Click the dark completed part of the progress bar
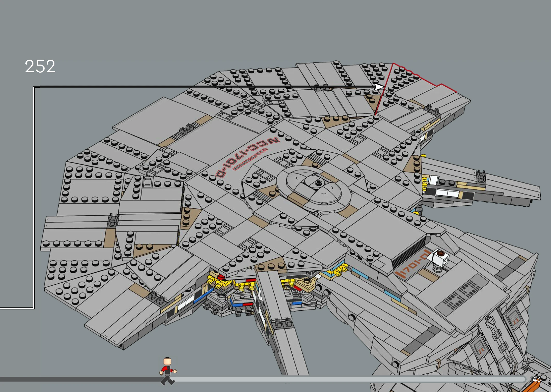551x392 pixels. pos(78,379)
